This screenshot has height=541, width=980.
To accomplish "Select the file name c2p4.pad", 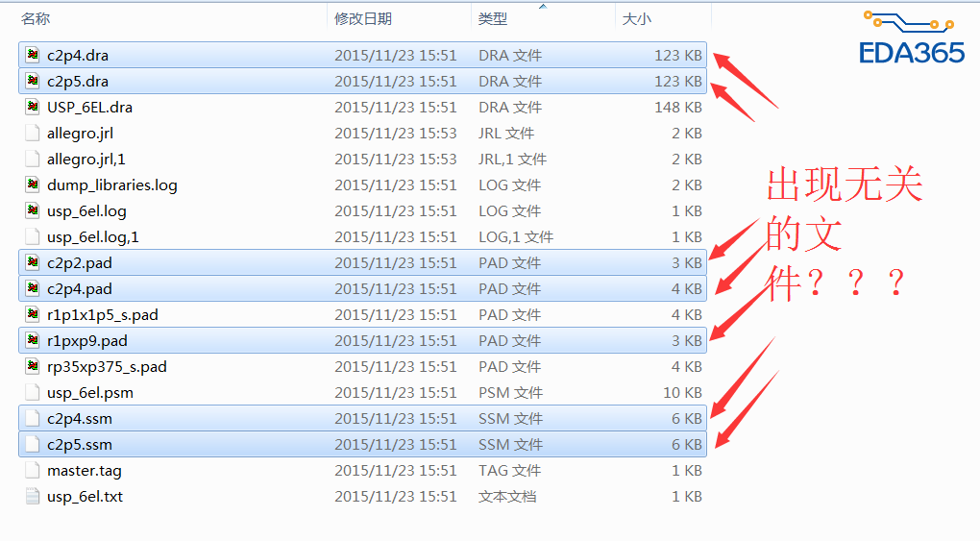I will pos(80,289).
